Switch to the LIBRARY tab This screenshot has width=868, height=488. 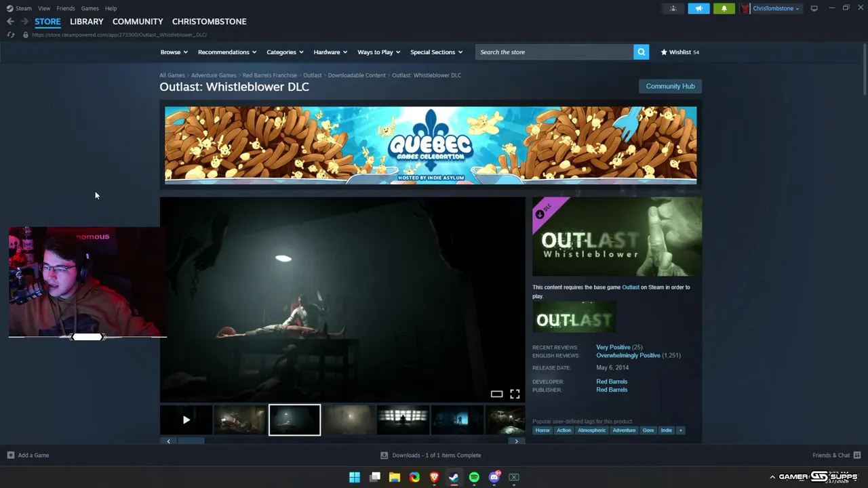point(87,22)
